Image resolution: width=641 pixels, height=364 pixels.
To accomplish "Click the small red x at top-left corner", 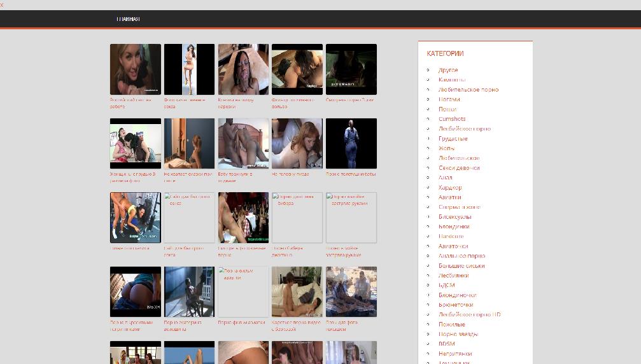I will 2,4.
